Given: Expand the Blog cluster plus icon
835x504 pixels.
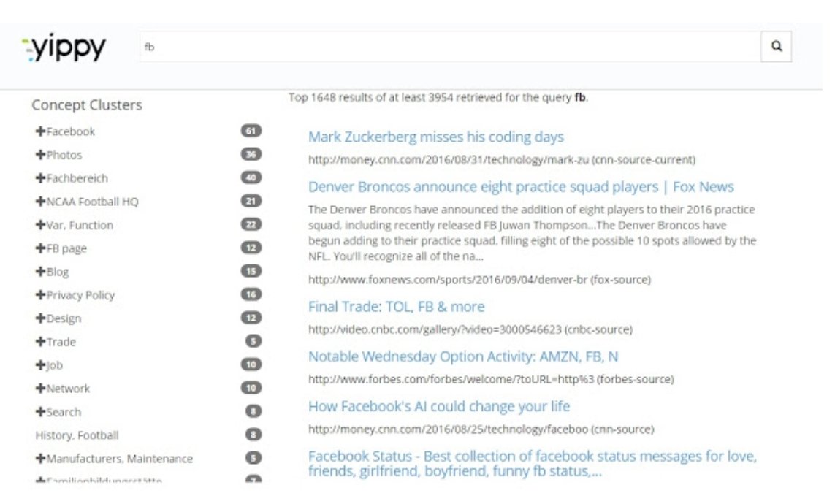Looking at the screenshot, I should [40, 272].
